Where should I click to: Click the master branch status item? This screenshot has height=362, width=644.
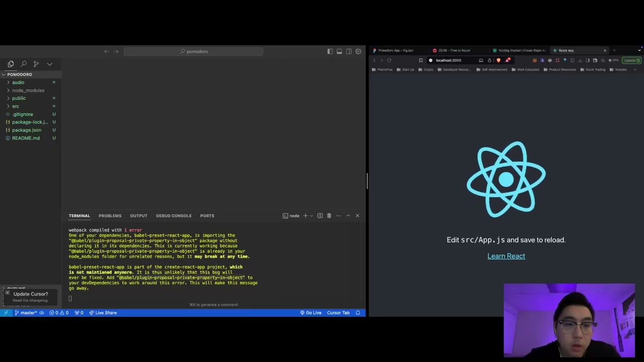pyautogui.click(x=26, y=313)
